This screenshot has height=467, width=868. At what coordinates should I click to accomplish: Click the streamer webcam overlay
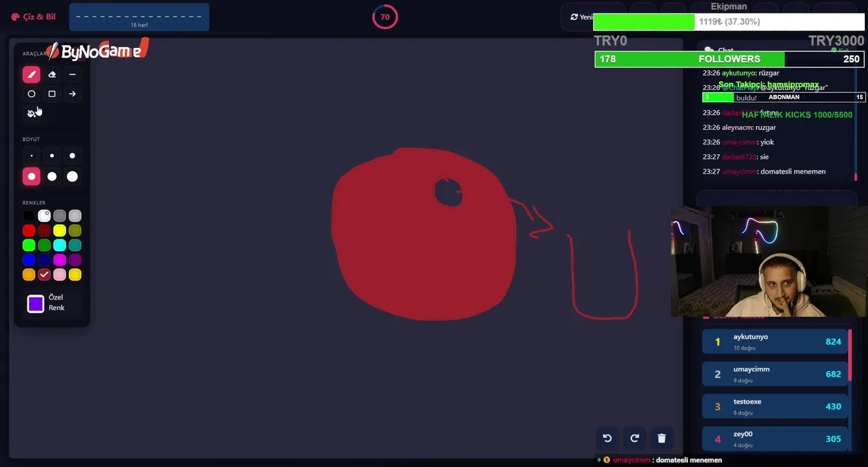(x=769, y=261)
